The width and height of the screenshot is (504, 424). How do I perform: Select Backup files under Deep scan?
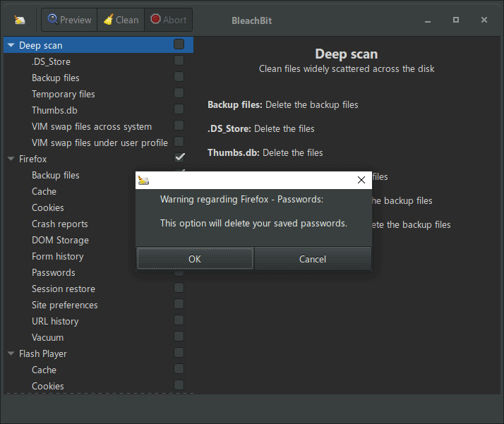coord(56,78)
